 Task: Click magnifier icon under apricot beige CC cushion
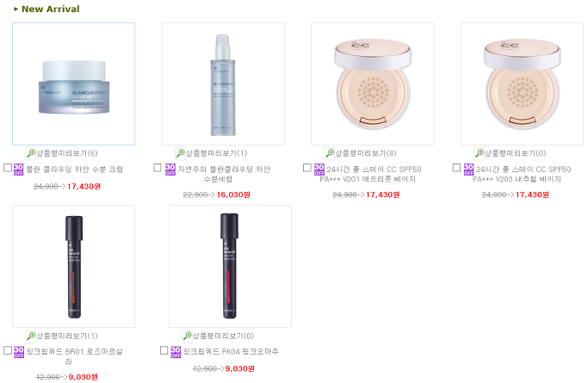click(330, 153)
